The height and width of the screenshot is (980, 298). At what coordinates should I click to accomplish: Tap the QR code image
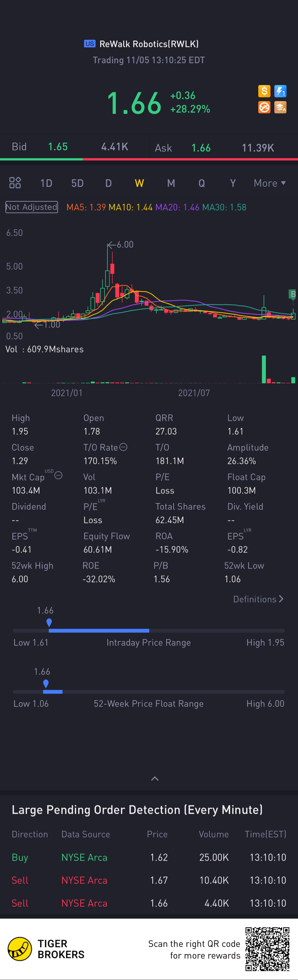click(267, 949)
